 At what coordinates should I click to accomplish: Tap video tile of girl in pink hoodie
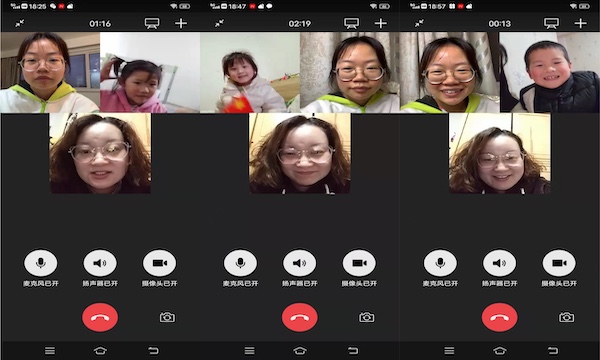[150, 72]
